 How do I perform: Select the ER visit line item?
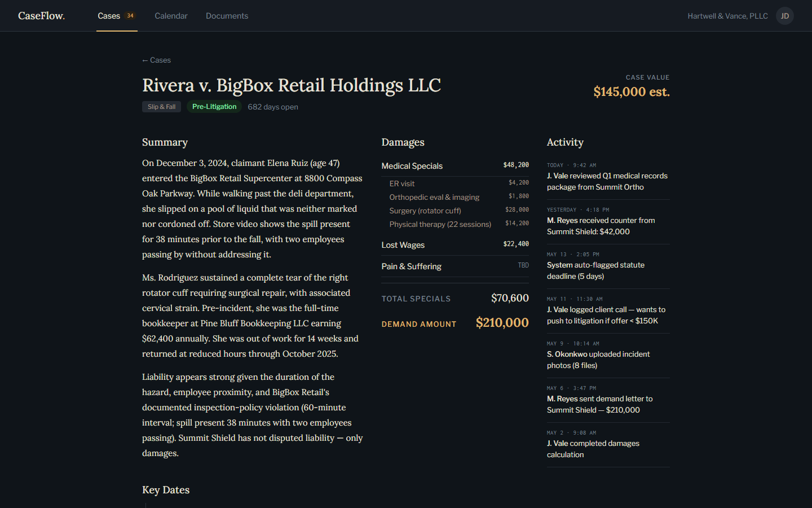pyautogui.click(x=455, y=183)
